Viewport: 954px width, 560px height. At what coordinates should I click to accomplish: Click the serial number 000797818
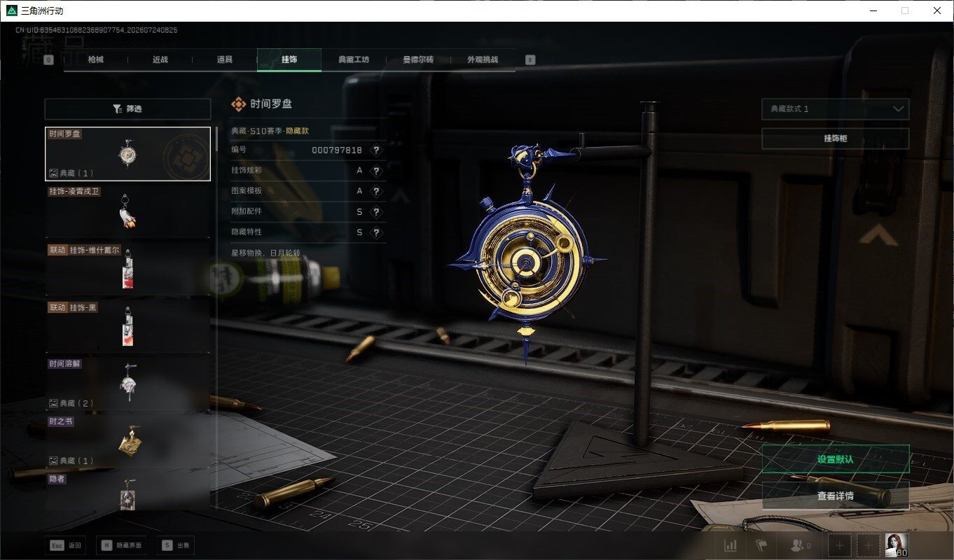pos(337,150)
